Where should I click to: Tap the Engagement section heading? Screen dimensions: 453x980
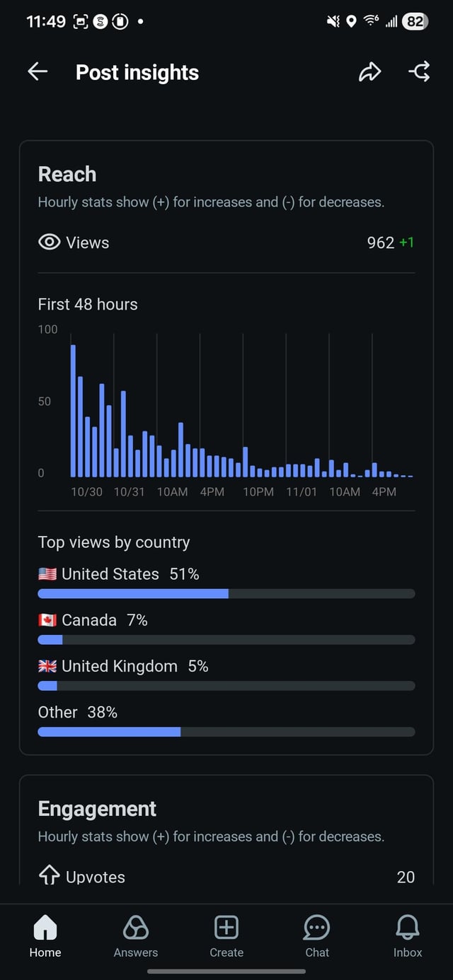tap(97, 808)
